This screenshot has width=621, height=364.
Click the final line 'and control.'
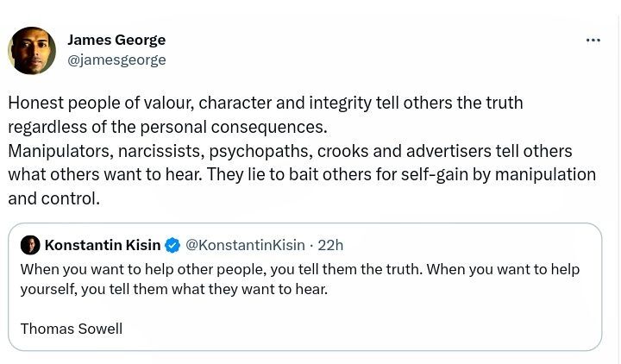pyautogui.click(x=53, y=198)
